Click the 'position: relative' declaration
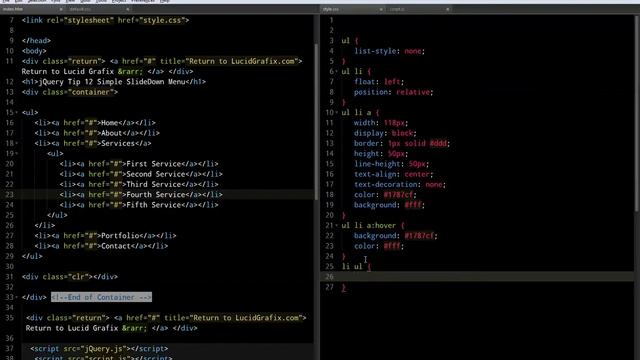This screenshot has height=360, width=640. (393, 92)
